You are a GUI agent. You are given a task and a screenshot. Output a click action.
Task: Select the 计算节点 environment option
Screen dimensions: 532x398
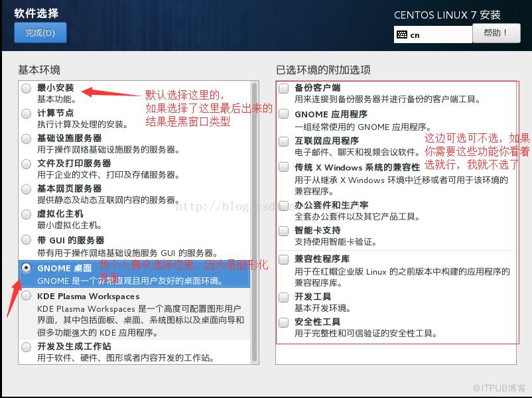[26, 113]
